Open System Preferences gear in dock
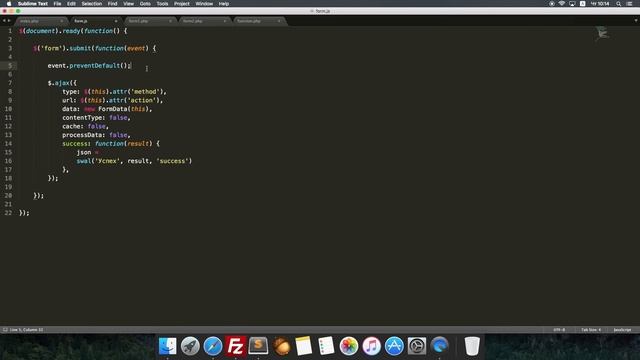Screen dimensions: 640x360 pos(417,346)
